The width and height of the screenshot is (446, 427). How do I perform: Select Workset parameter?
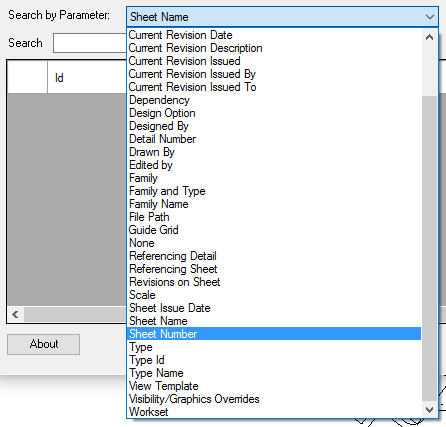[x=274, y=412]
